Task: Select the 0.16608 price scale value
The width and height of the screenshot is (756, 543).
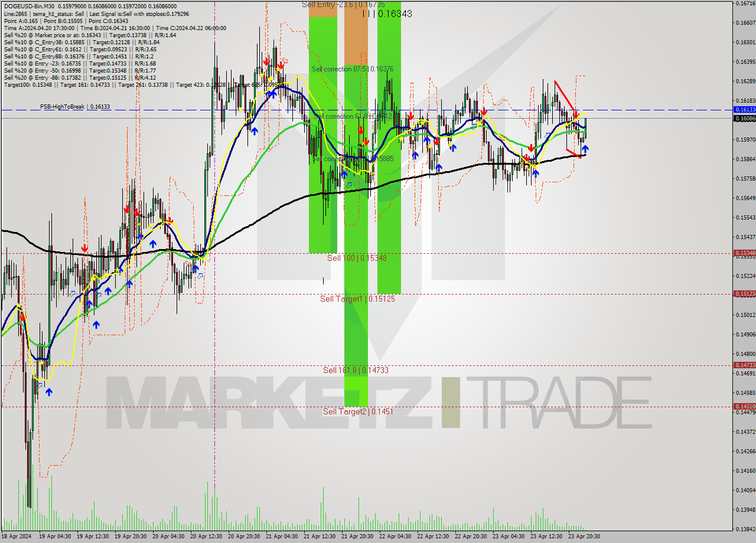Action: coord(745,23)
